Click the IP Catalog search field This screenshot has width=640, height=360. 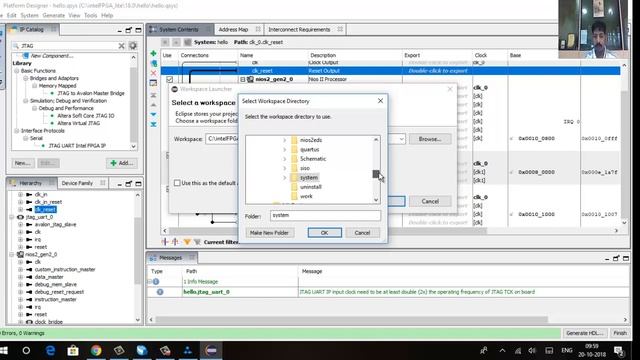[x=68, y=46]
